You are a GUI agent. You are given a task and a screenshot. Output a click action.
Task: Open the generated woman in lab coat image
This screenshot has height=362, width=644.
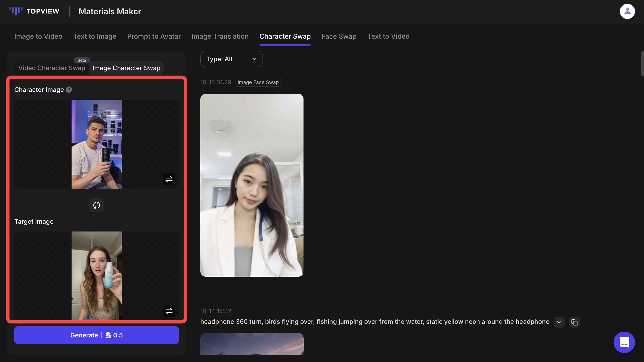(252, 185)
